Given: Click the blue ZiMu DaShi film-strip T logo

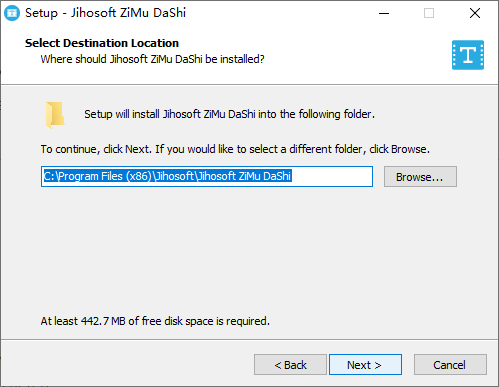Looking at the screenshot, I should 468,55.
